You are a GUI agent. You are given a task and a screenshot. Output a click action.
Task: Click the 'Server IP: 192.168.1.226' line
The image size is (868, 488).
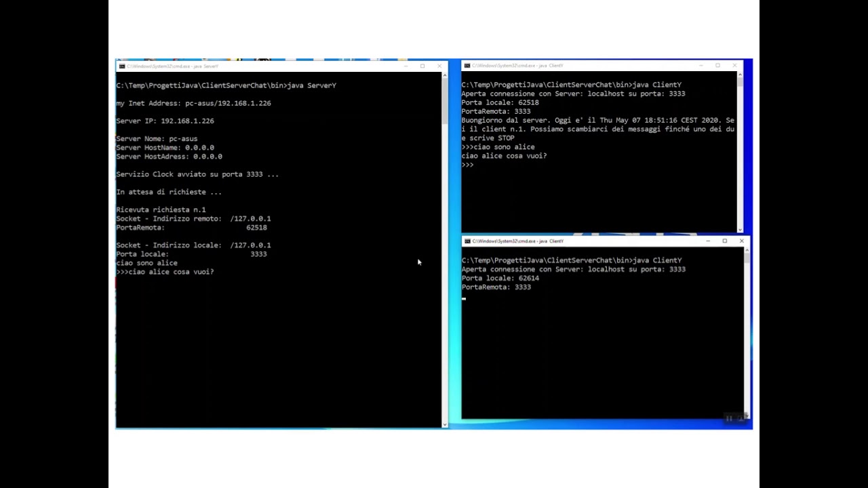[x=165, y=121]
